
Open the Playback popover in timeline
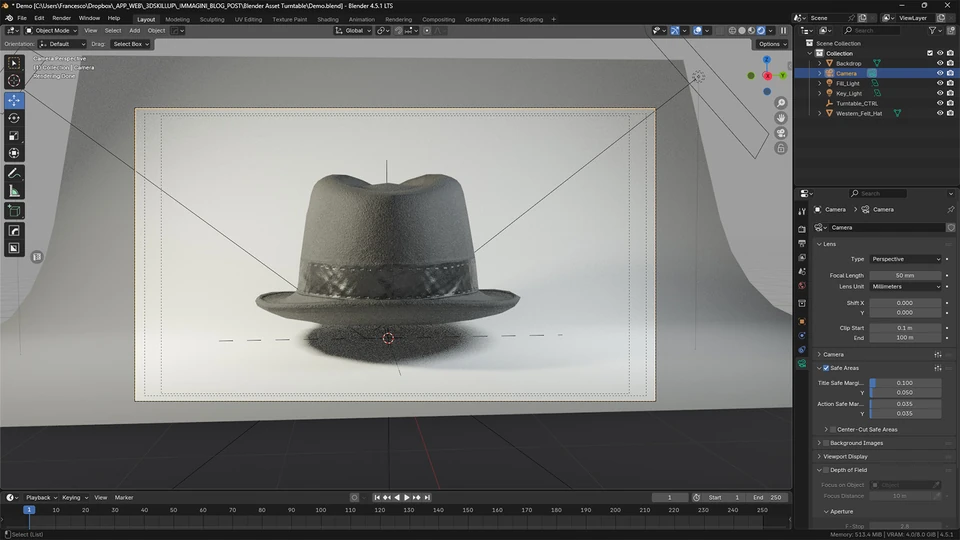tap(40, 498)
